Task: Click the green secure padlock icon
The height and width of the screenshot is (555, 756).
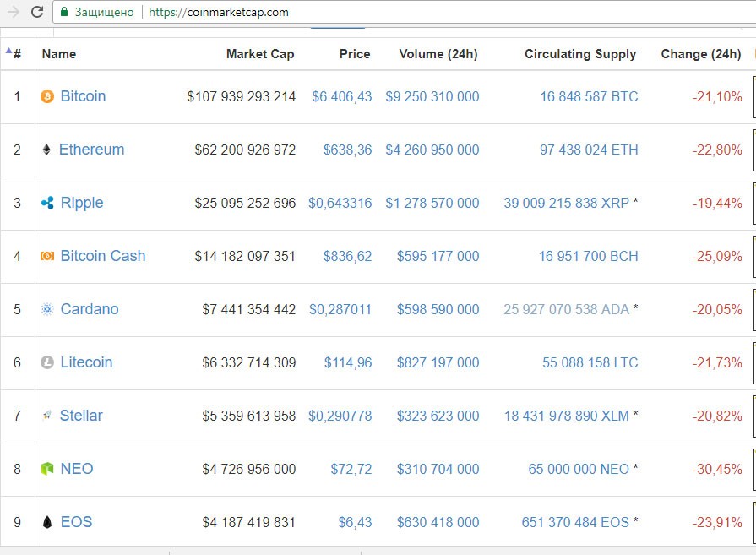Action: click(63, 12)
